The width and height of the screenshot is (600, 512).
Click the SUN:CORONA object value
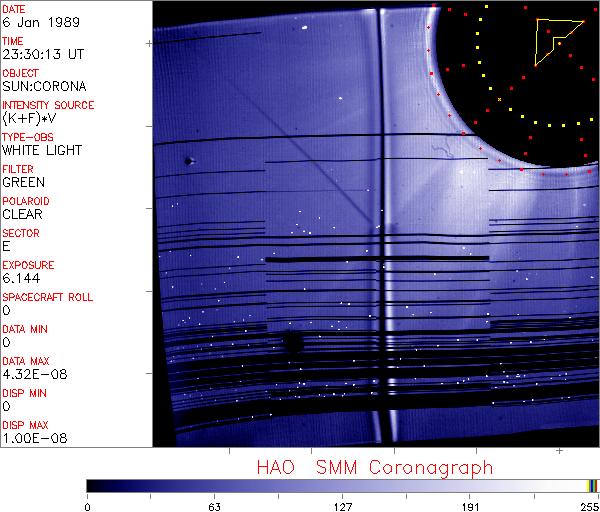[37, 86]
